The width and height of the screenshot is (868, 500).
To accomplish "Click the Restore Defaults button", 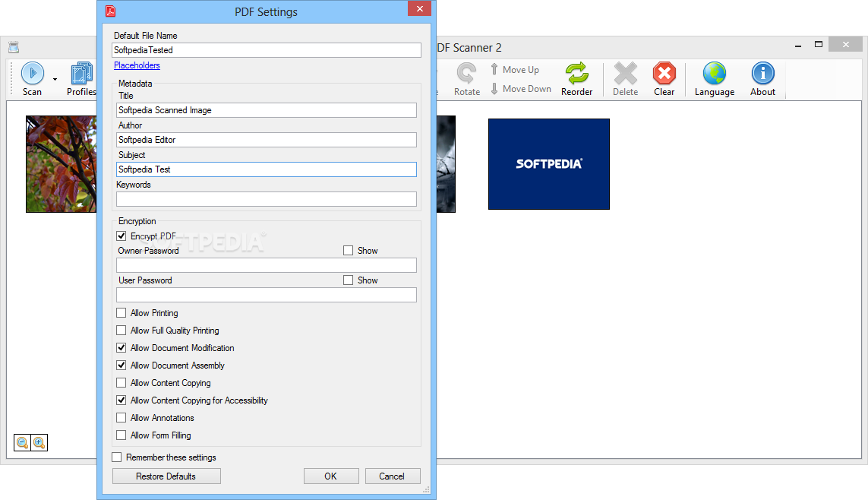I will pos(166,476).
